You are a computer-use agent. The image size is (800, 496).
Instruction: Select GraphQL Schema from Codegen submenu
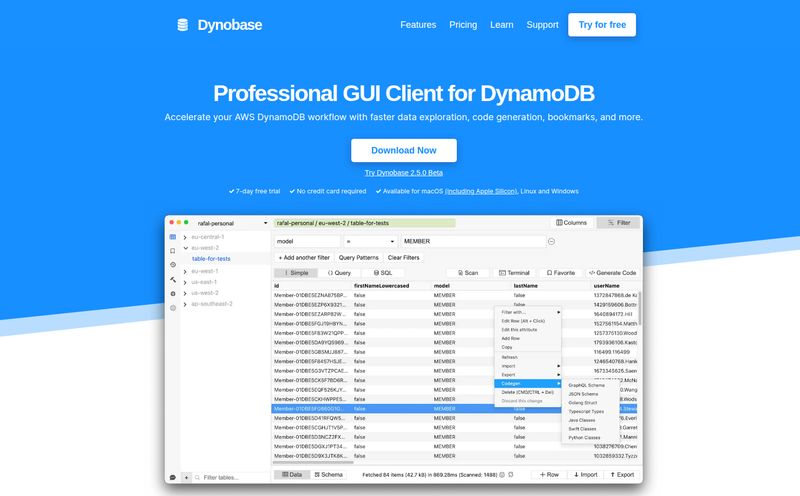tap(586, 385)
